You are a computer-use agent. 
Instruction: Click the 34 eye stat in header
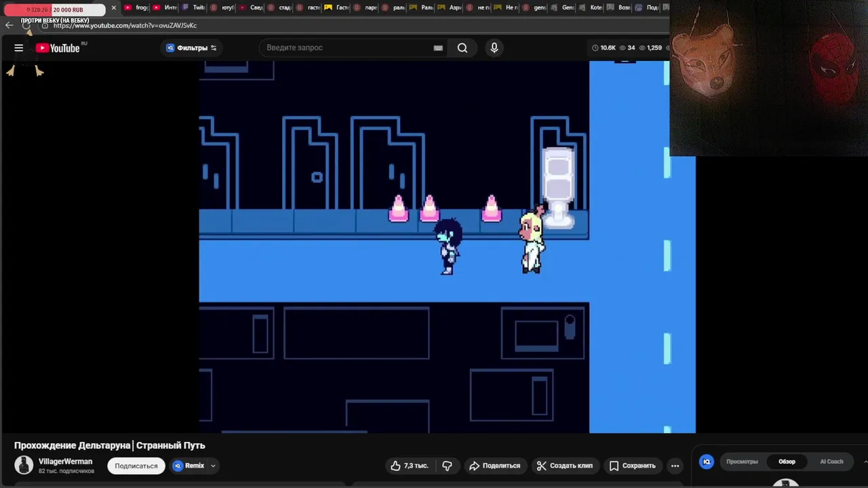click(627, 48)
